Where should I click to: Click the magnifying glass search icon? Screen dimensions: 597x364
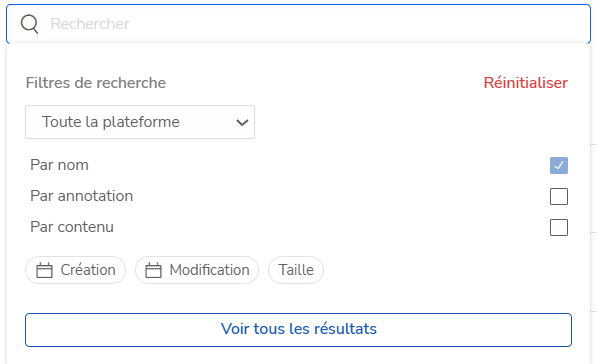(x=29, y=24)
